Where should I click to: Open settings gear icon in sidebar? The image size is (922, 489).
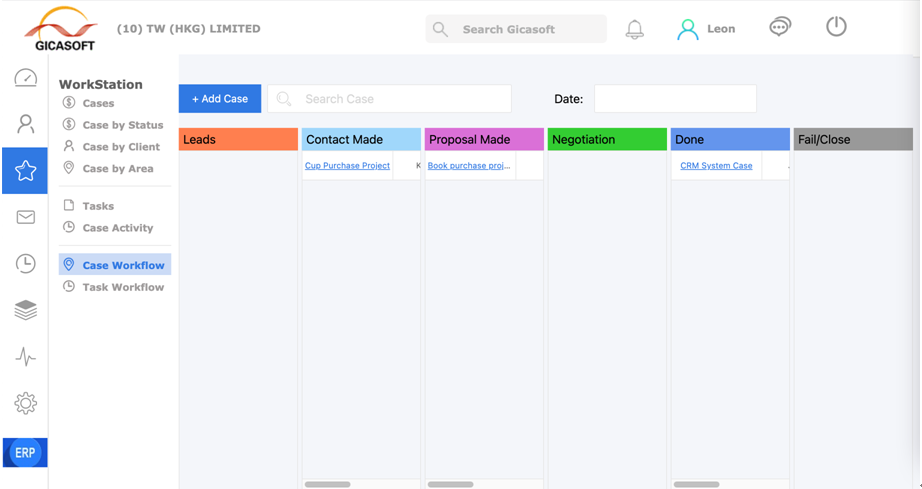tap(25, 403)
